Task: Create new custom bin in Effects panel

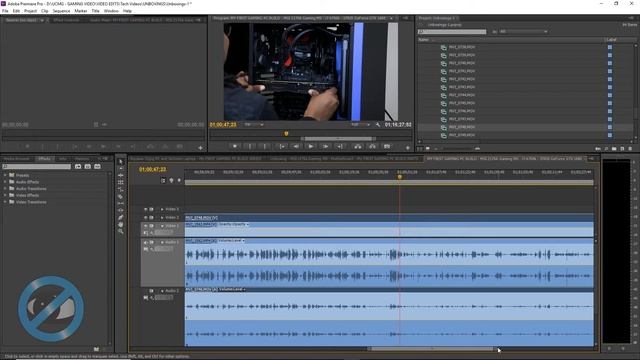Action: coord(96,349)
